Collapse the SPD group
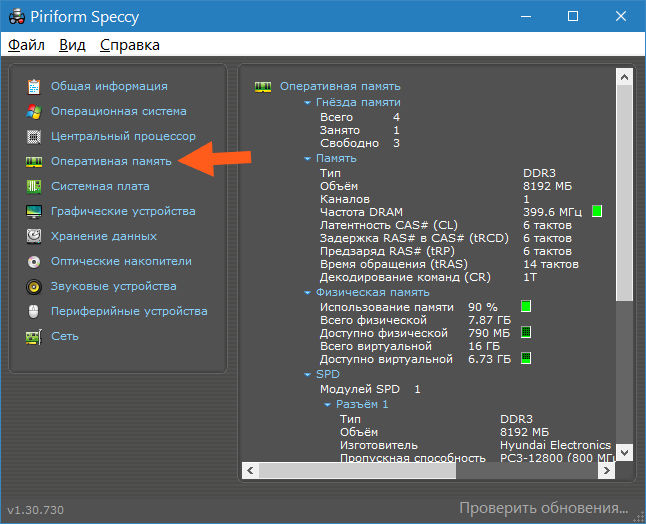This screenshot has height=524, width=646. coord(307,375)
